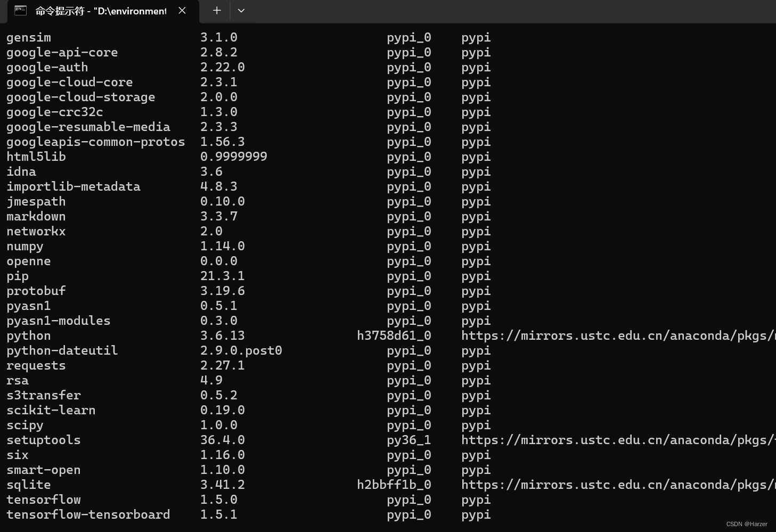Click the google-cloud-storage package name
This screenshot has width=776, height=532.
(x=80, y=97)
